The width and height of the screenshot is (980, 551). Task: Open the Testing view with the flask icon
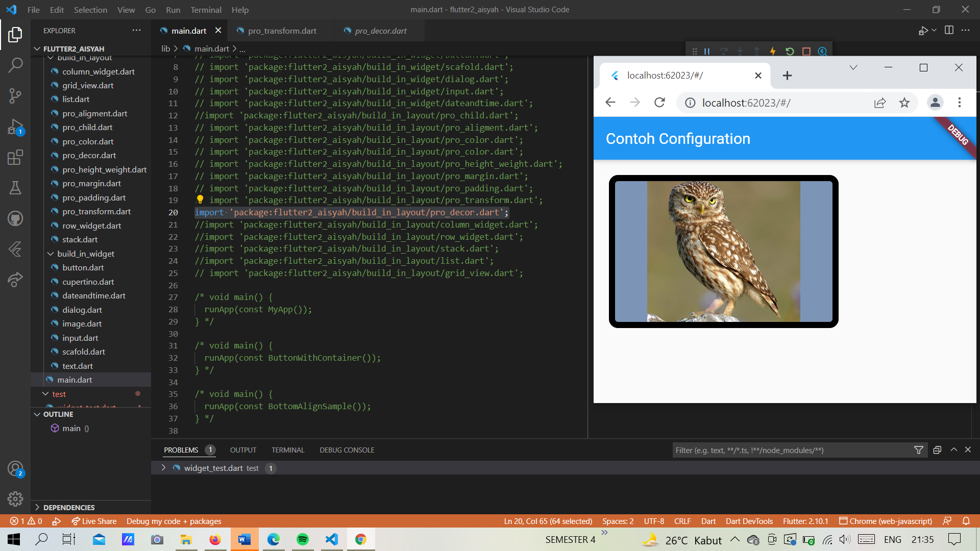[x=15, y=188]
